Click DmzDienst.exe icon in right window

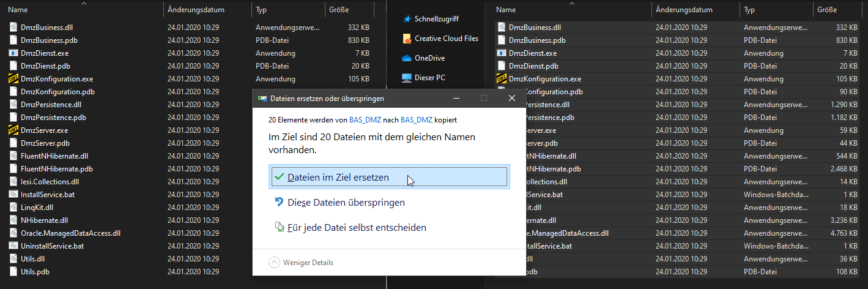[502, 53]
